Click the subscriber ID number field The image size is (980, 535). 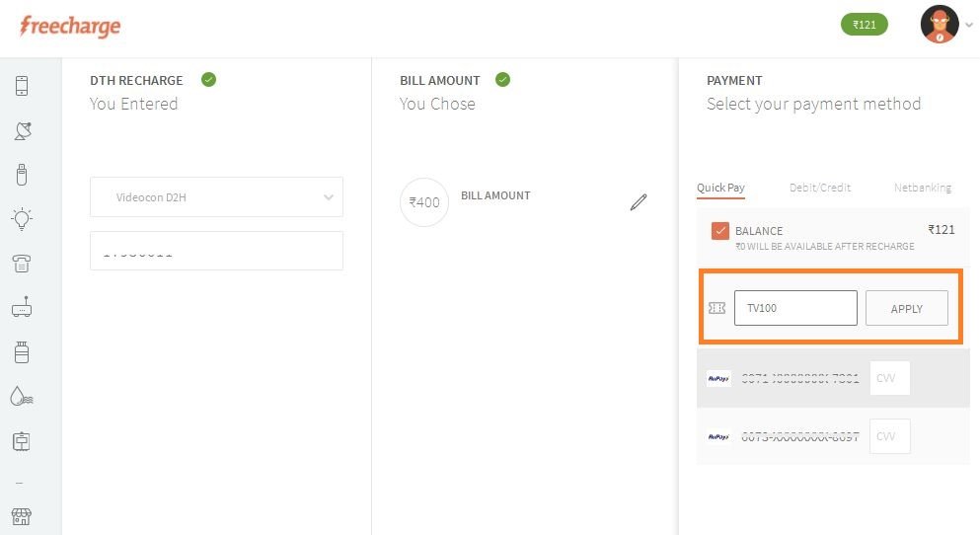point(216,251)
